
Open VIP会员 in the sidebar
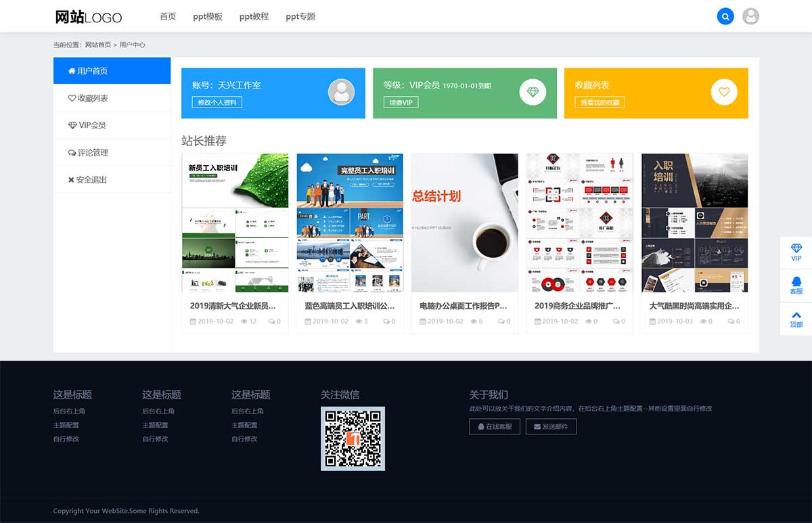point(112,125)
